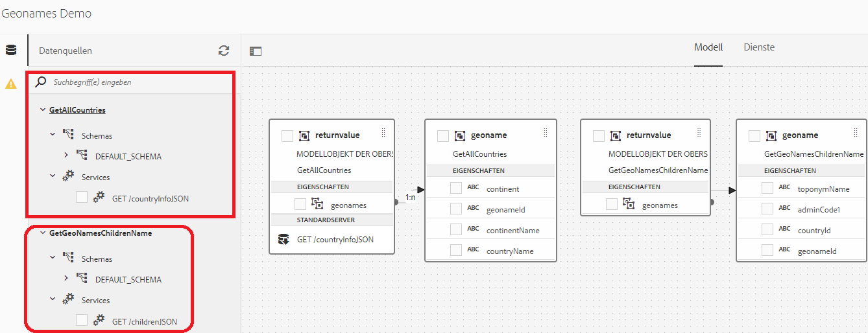Select GET /countryInfoJSON in tree
868x333 pixels.
pyautogui.click(x=151, y=198)
